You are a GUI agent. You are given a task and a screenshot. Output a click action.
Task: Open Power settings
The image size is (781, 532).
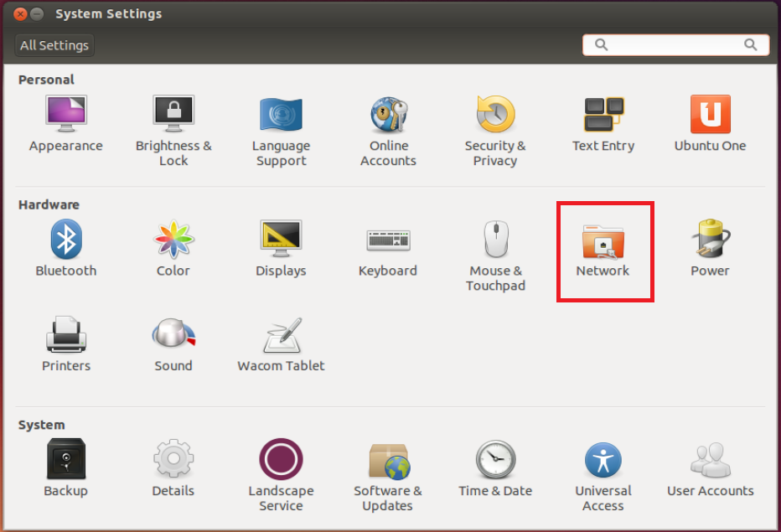pyautogui.click(x=711, y=248)
